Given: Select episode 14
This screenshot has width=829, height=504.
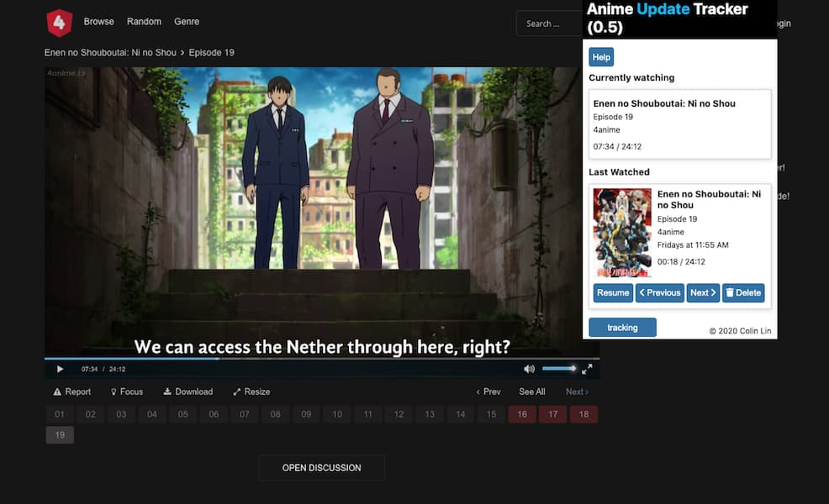Looking at the screenshot, I should (x=461, y=414).
